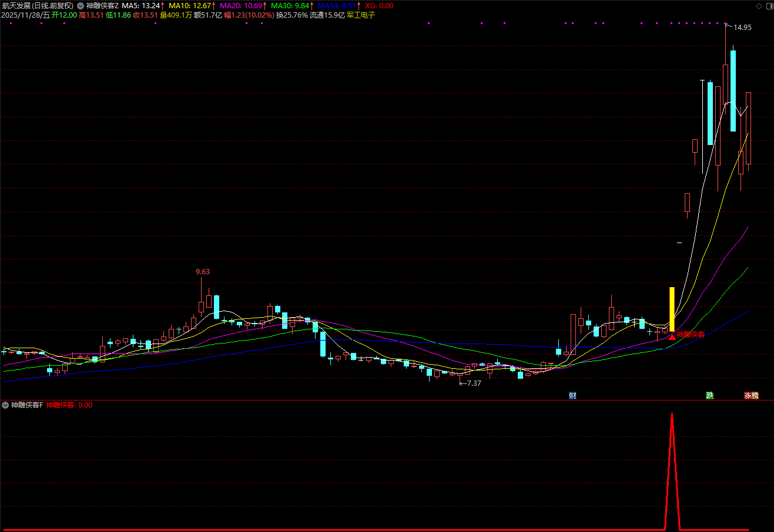774x532 pixels.
Task: Expand the 神雕侠客F sub-chart indicator arrow
Action: coord(5,405)
